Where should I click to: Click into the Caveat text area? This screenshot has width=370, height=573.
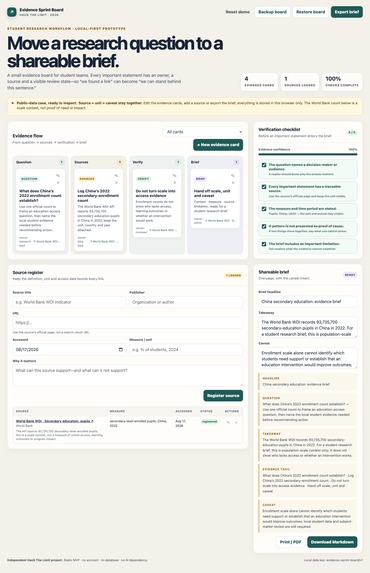tap(308, 358)
